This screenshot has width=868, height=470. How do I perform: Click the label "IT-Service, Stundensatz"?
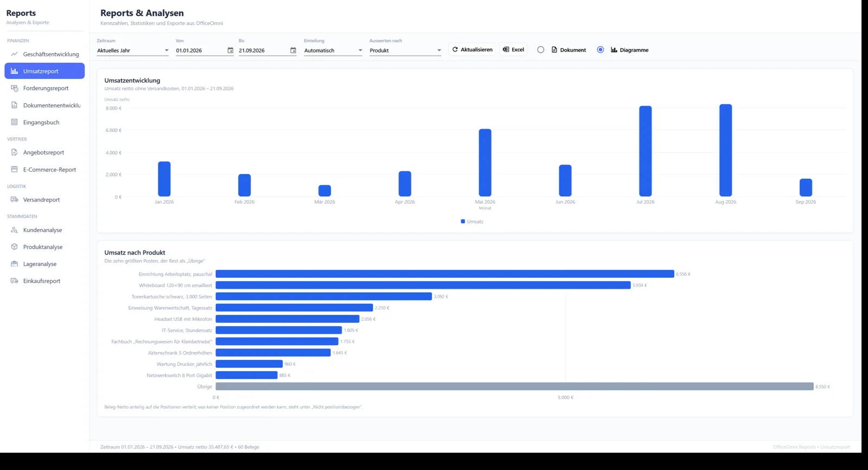pos(187,331)
